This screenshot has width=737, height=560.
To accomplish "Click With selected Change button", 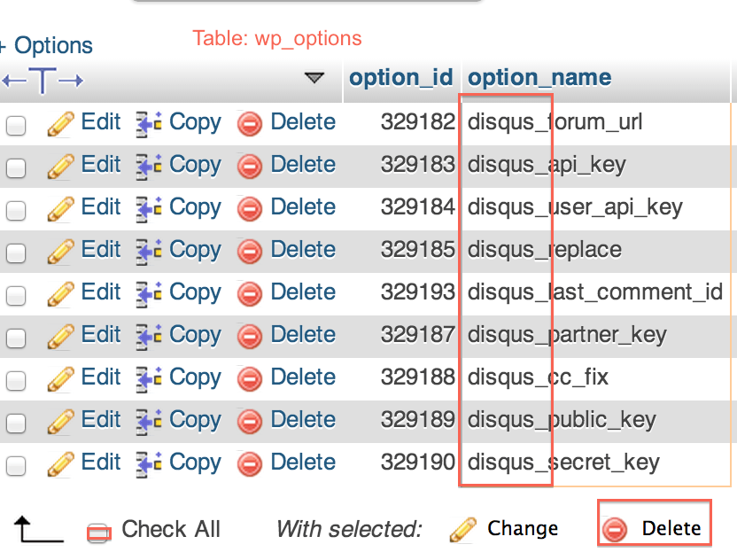I will (x=504, y=528).
